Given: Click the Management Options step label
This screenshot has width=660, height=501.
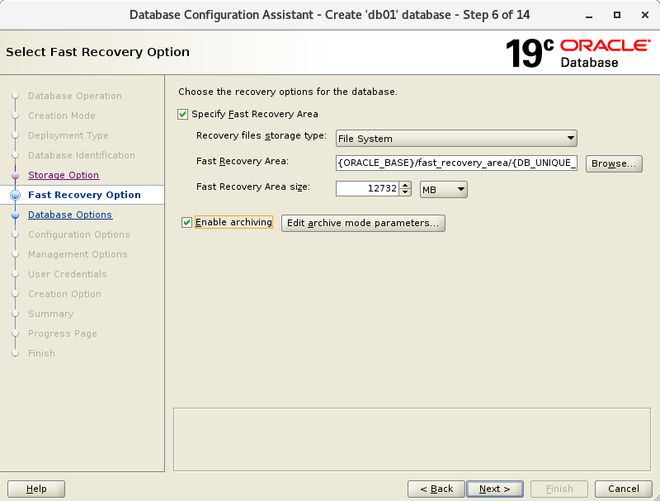Looking at the screenshot, I should (77, 254).
